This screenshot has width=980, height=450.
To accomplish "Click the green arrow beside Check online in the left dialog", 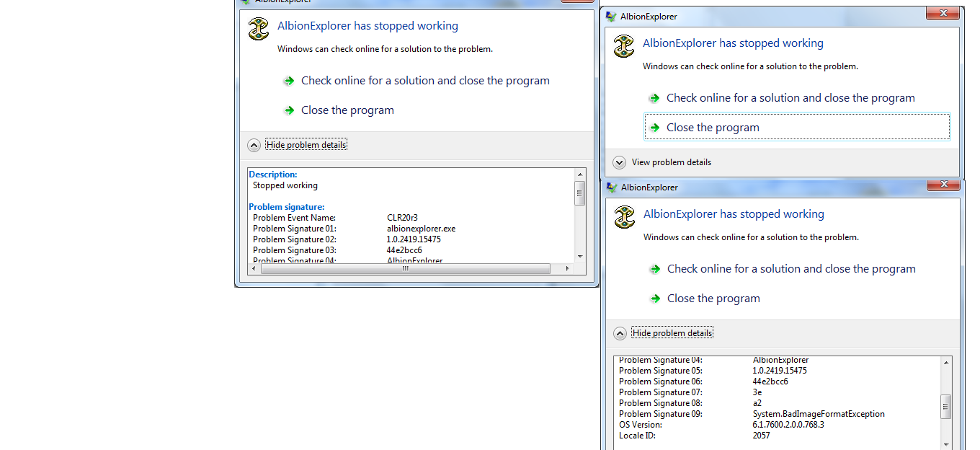I will click(x=289, y=81).
